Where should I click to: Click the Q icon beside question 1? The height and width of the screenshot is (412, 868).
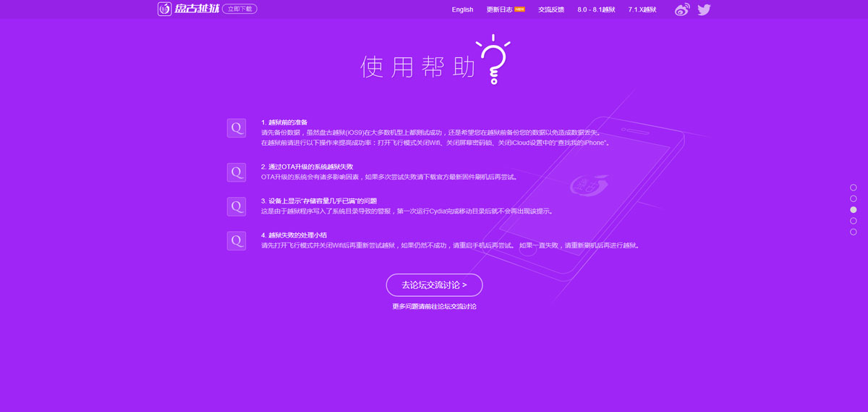tap(237, 128)
